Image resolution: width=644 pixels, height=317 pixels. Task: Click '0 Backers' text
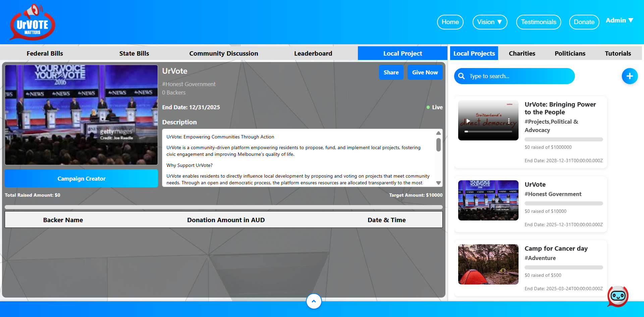pyautogui.click(x=174, y=92)
